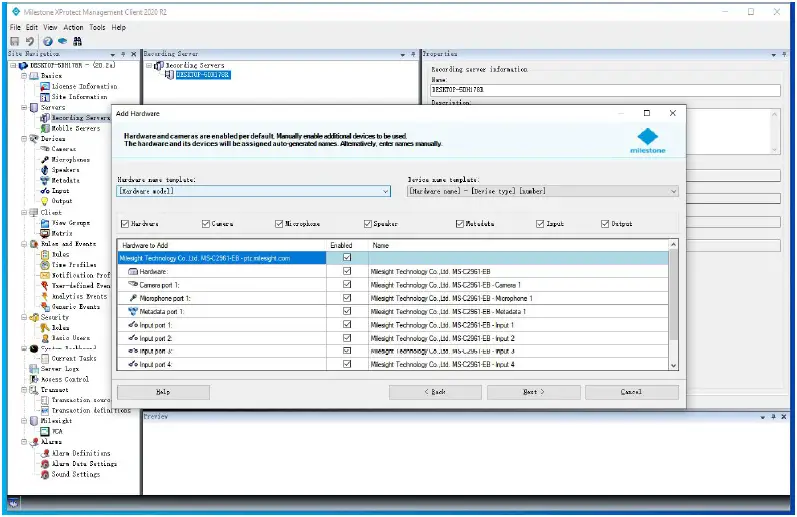
Task: Open Alarm Data Settings in the tree
Action: (84, 464)
